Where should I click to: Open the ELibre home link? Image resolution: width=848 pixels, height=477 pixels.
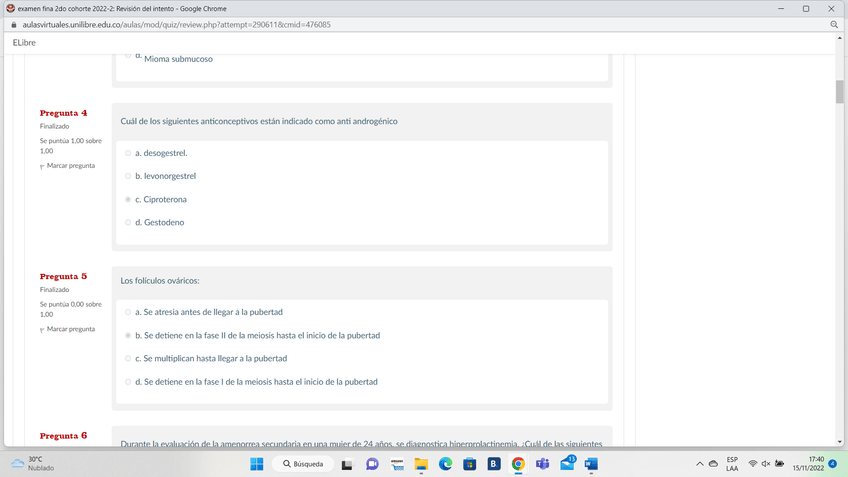24,43
